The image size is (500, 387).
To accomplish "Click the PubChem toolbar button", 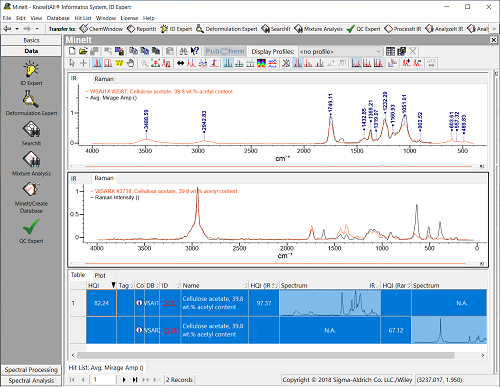I will [225, 51].
